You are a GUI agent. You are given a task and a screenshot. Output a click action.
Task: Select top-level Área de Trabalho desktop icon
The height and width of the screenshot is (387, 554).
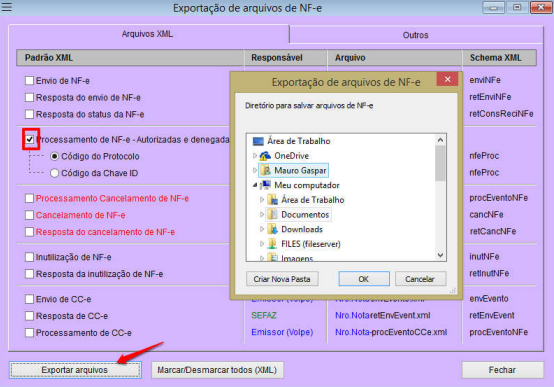pyautogui.click(x=258, y=141)
